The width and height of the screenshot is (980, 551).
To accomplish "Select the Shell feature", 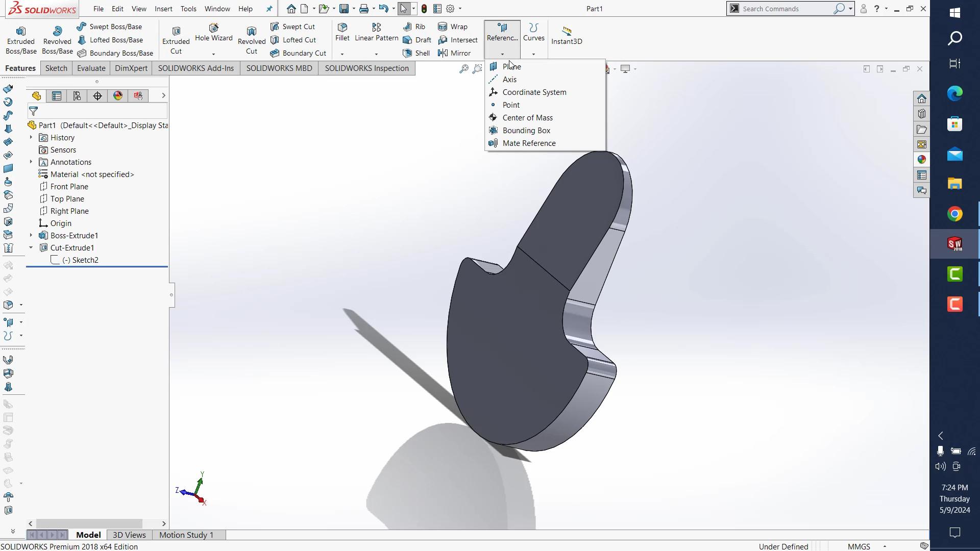I will tap(417, 53).
